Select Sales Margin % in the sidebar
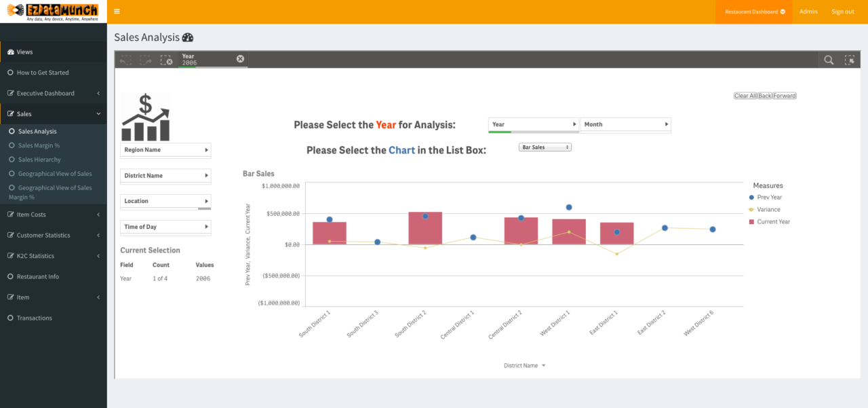Viewport: 868px width, 408px height. (x=41, y=145)
